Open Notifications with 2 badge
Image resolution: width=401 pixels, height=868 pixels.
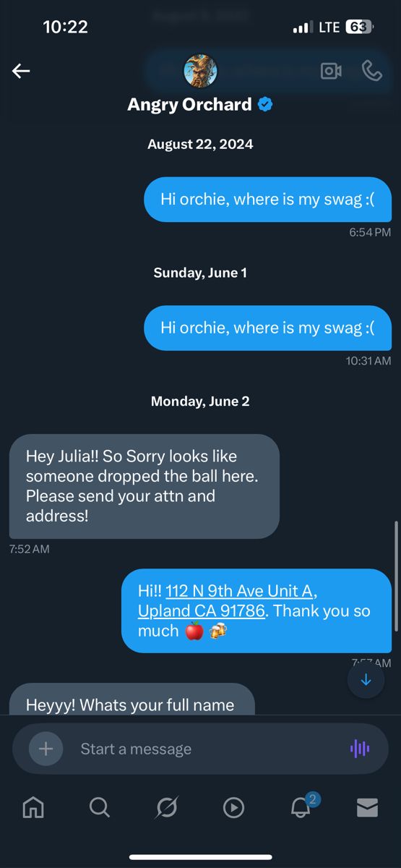pyautogui.click(x=302, y=806)
